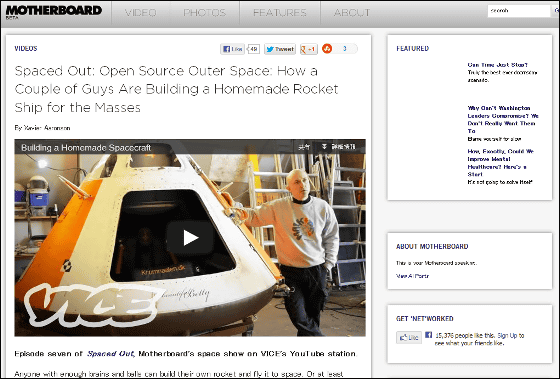Click the author byline name
560x379 pixels.
47,128
